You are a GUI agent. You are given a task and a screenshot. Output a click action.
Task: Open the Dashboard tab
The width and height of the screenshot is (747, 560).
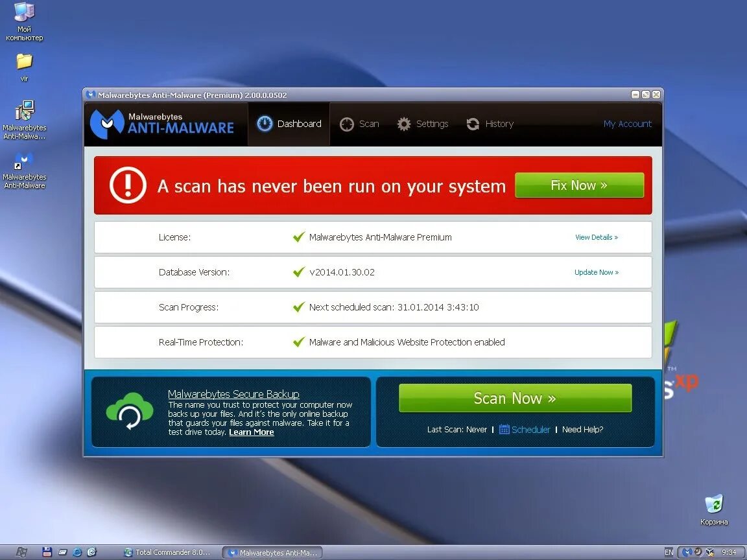coord(289,124)
